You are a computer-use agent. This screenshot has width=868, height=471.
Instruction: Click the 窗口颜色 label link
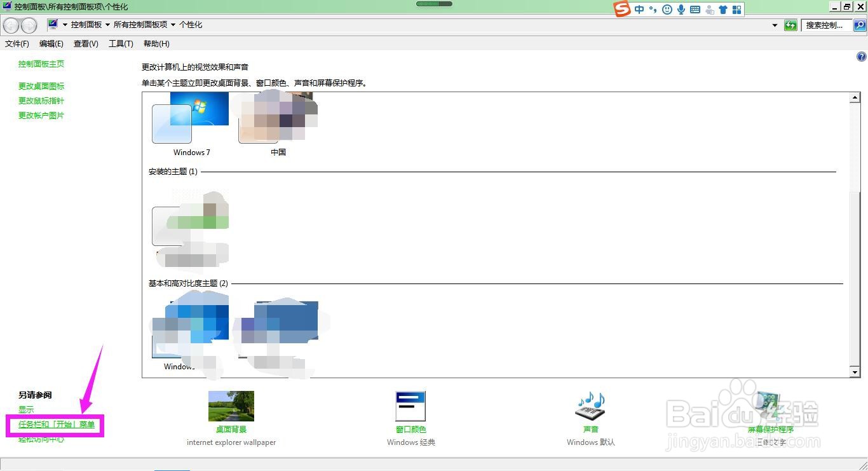tap(410, 430)
